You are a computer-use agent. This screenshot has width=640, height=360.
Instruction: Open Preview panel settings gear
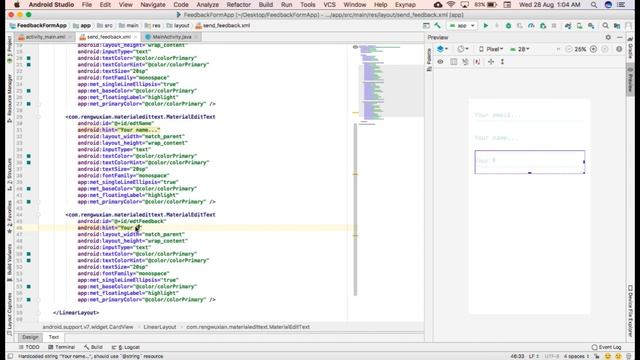point(608,37)
